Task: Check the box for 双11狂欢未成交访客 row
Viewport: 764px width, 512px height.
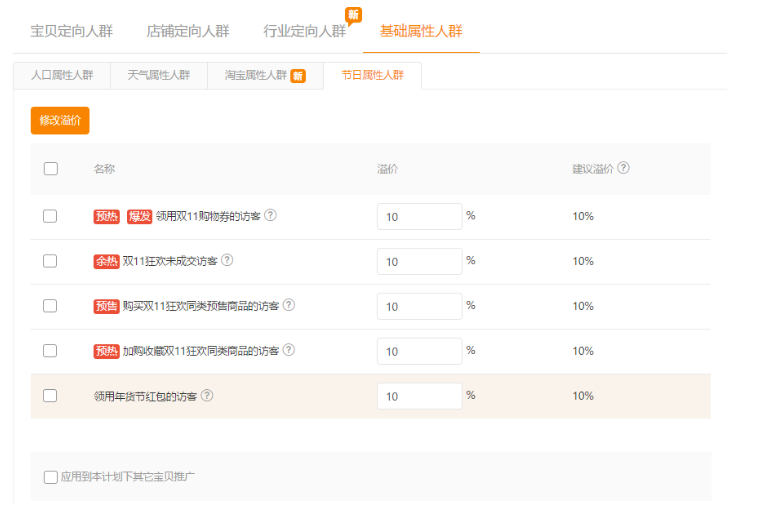Action: [50, 261]
